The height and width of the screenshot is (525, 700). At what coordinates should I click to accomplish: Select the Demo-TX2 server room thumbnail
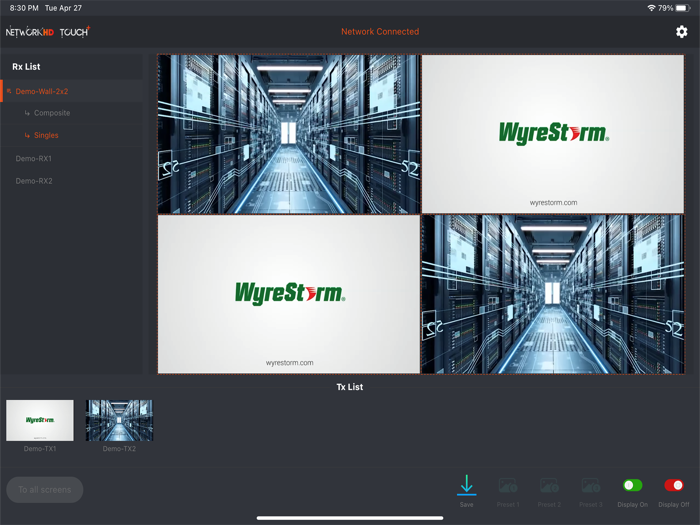[x=119, y=420]
